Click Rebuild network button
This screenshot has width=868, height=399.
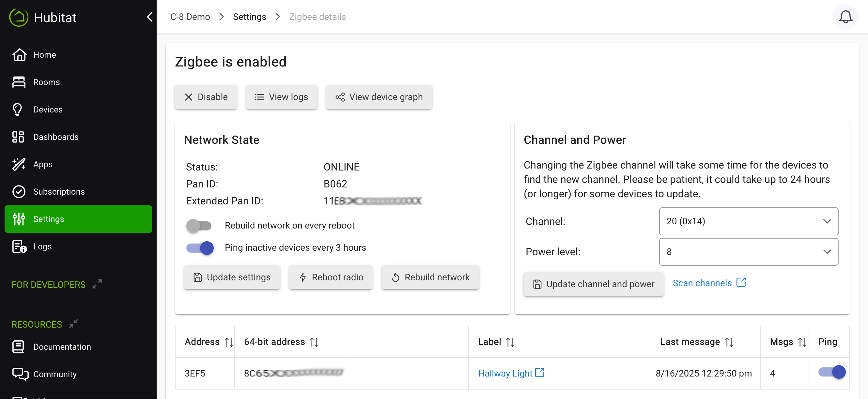point(430,277)
